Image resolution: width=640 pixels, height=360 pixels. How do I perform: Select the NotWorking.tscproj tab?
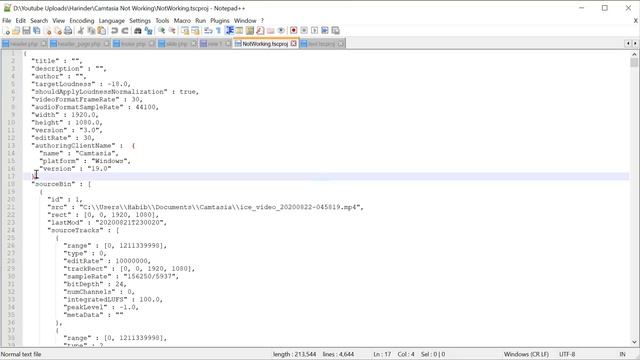265,43
